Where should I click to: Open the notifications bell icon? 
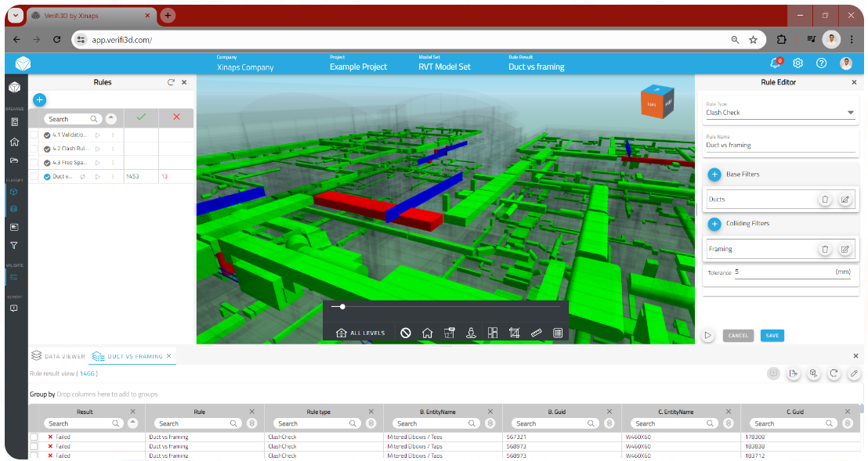tap(775, 63)
